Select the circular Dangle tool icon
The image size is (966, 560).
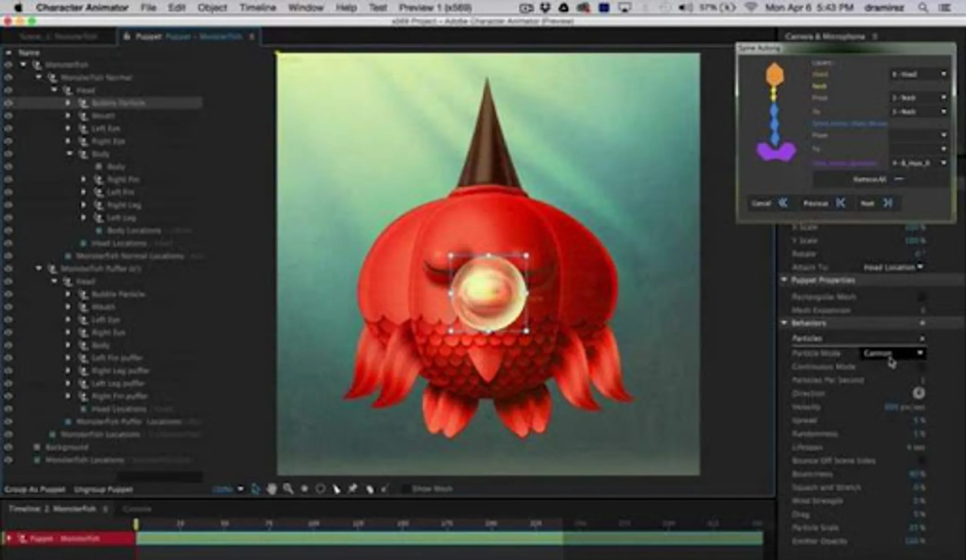coord(320,489)
